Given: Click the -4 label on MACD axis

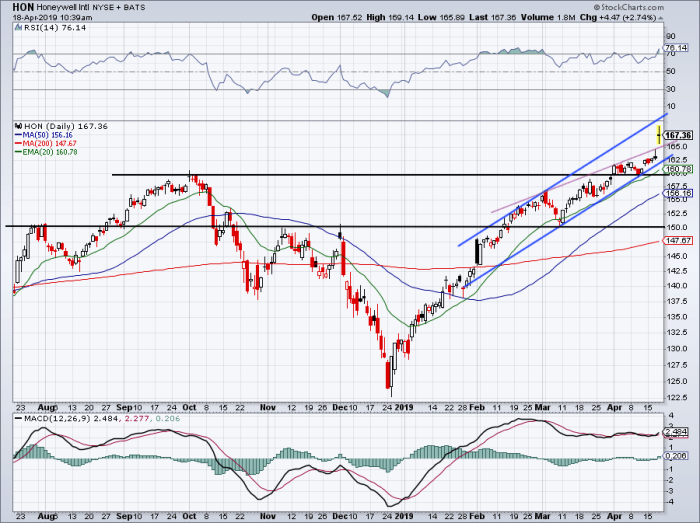Looking at the screenshot, I should [x=671, y=502].
